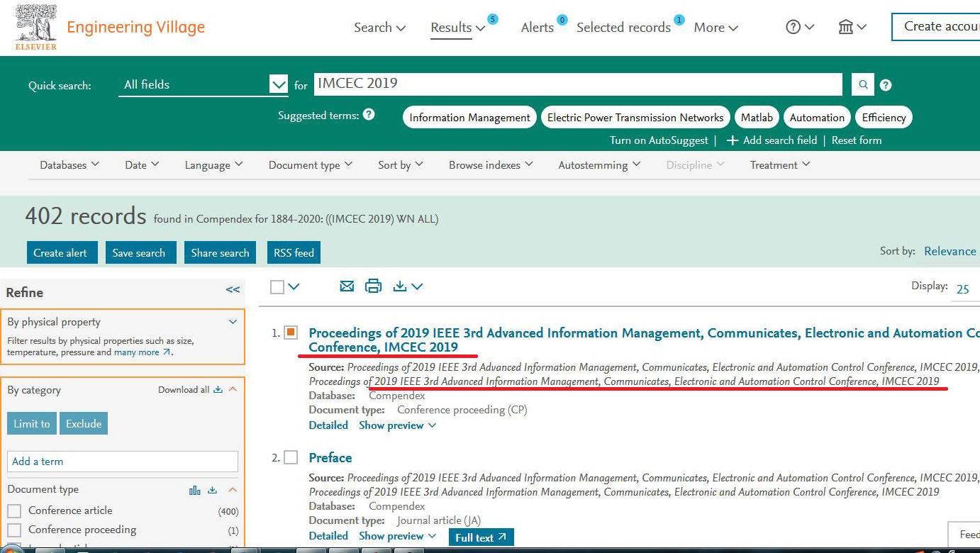Select suggested term Information Management
The width and height of the screenshot is (980, 553).
click(x=469, y=118)
